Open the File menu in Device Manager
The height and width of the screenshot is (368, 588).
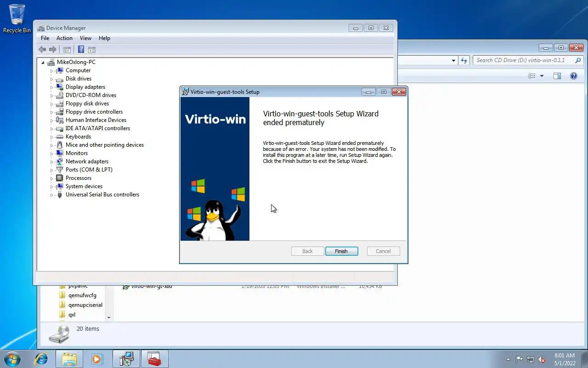tap(45, 38)
